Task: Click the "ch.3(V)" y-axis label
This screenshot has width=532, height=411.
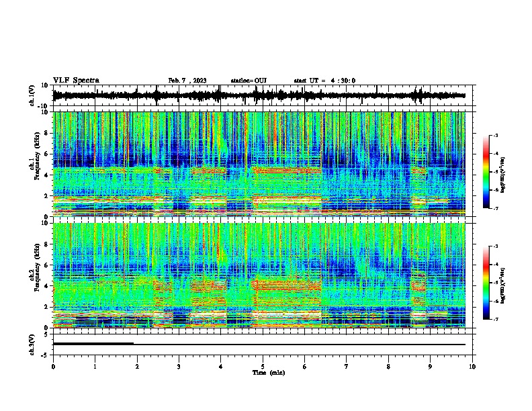Action: pos(32,345)
